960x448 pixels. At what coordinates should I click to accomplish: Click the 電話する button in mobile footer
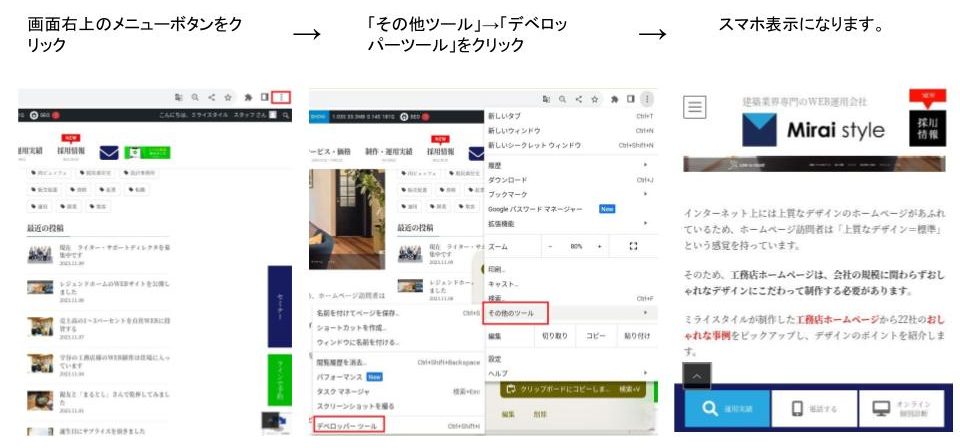815,410
